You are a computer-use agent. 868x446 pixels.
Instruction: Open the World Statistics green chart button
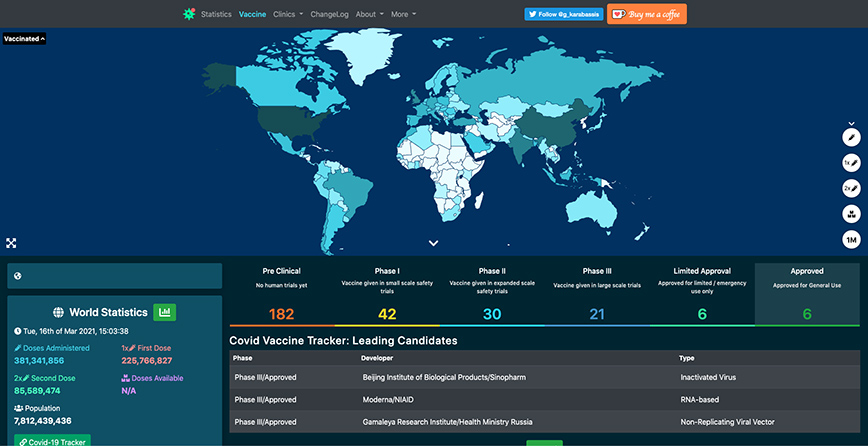pyautogui.click(x=164, y=313)
